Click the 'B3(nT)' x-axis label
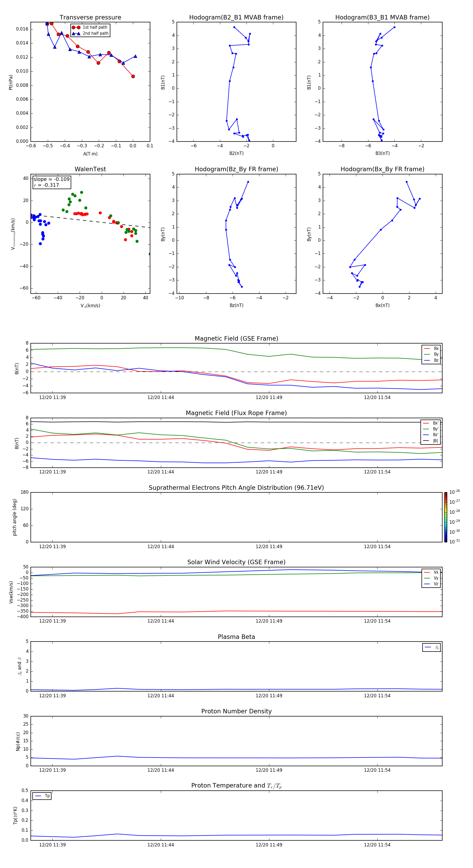 coord(382,153)
